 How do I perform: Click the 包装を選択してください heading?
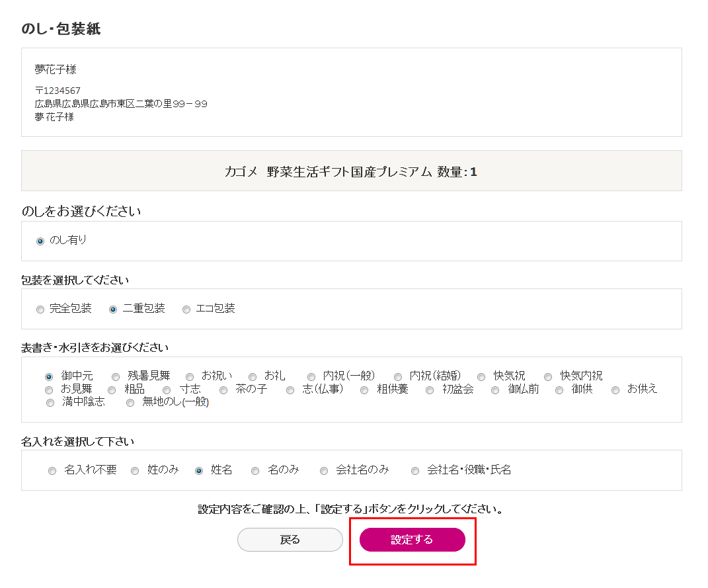75,280
